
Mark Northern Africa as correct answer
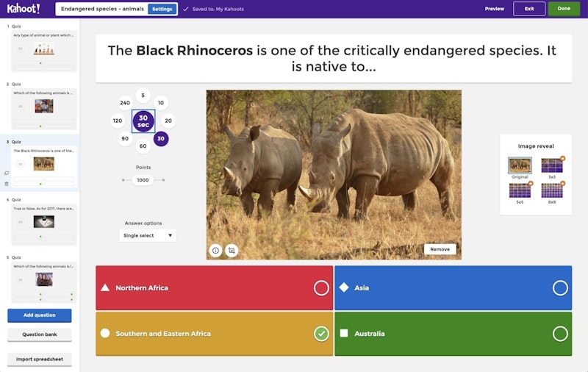(321, 288)
